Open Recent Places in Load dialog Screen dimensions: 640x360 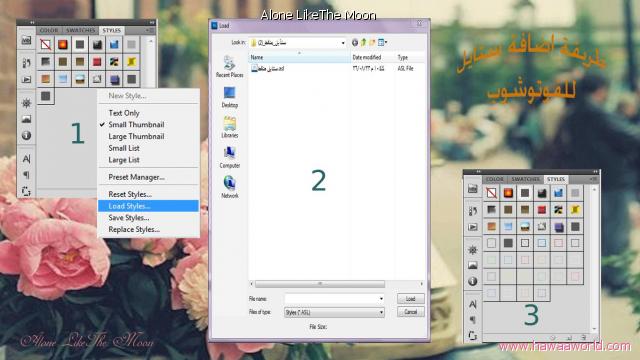coord(229,67)
